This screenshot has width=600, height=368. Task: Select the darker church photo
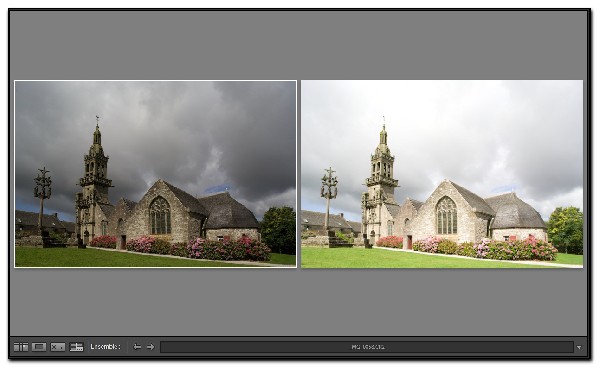155,174
